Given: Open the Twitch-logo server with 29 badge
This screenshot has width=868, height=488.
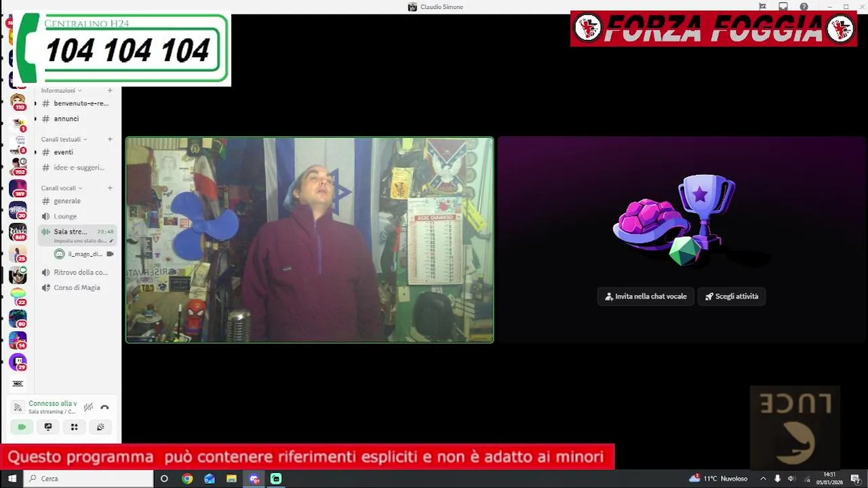Looking at the screenshot, I should 18,362.
